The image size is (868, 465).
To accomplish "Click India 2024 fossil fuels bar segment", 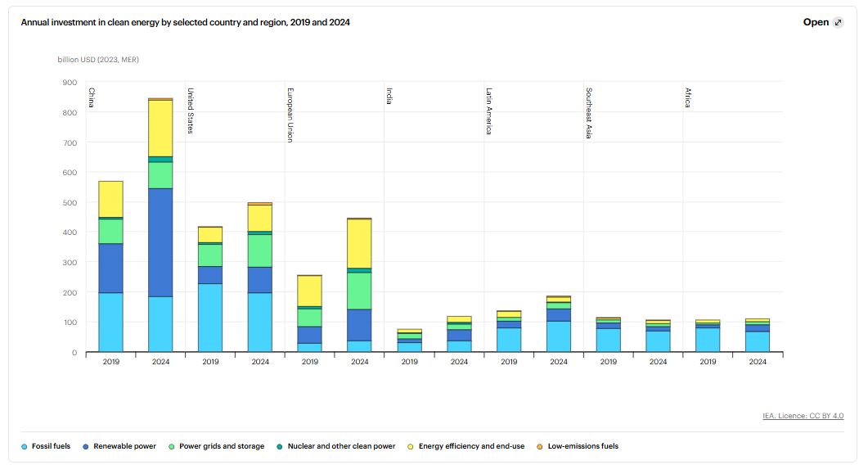I will (x=459, y=346).
